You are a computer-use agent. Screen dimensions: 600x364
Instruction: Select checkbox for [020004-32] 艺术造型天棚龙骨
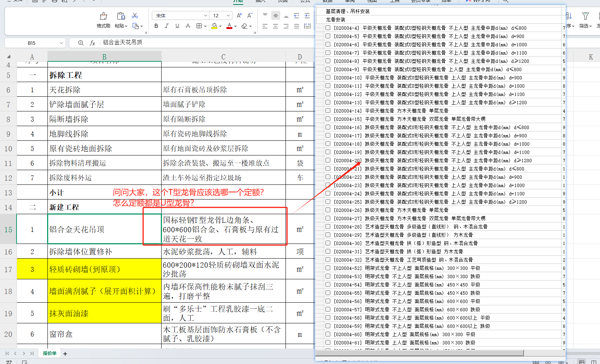(328, 260)
